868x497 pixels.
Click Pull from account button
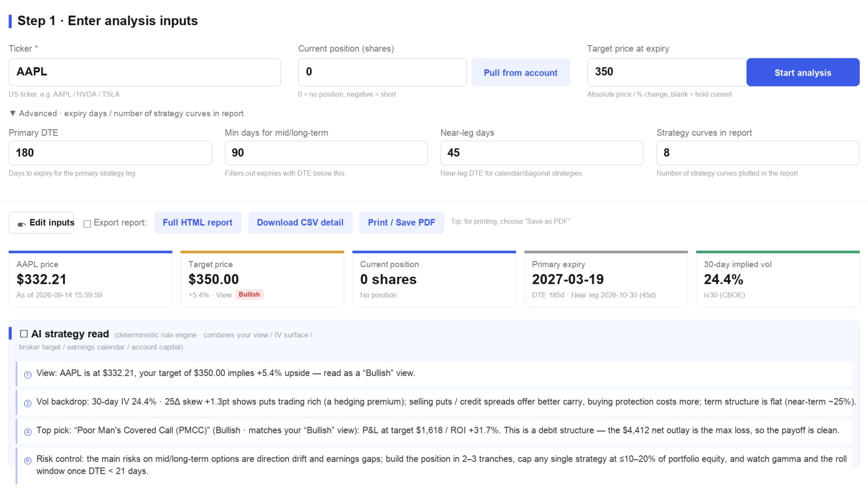pyautogui.click(x=521, y=72)
